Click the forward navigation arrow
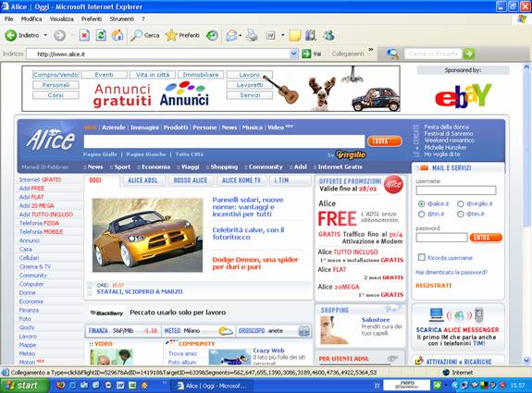 [x=60, y=35]
